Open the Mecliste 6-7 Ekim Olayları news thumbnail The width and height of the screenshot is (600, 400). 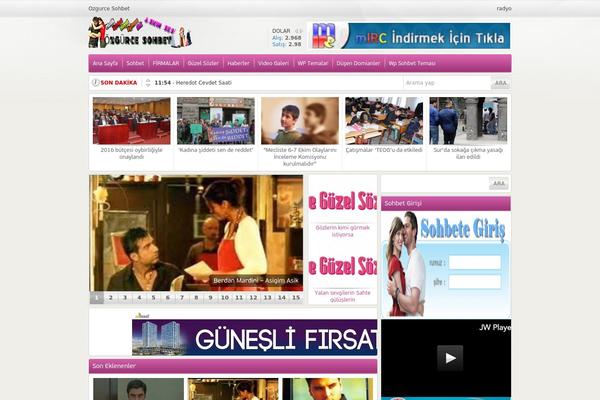[x=300, y=121]
